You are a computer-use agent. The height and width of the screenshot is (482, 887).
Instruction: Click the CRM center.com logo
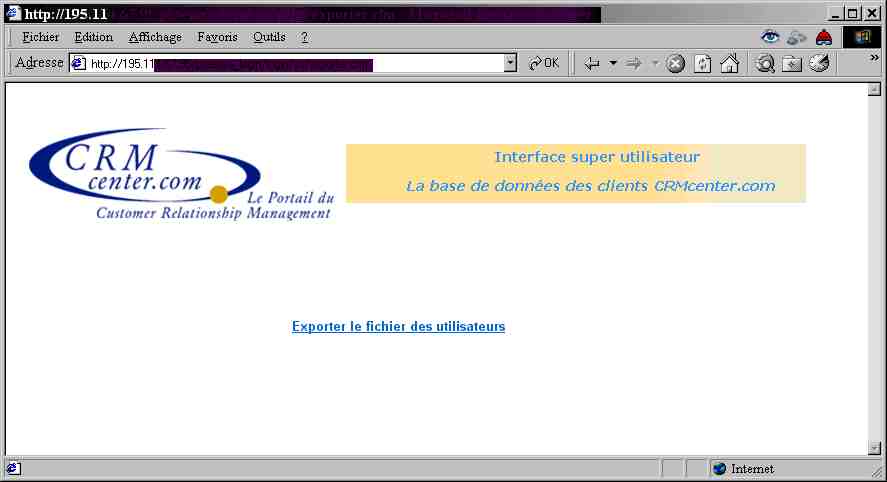click(x=181, y=174)
